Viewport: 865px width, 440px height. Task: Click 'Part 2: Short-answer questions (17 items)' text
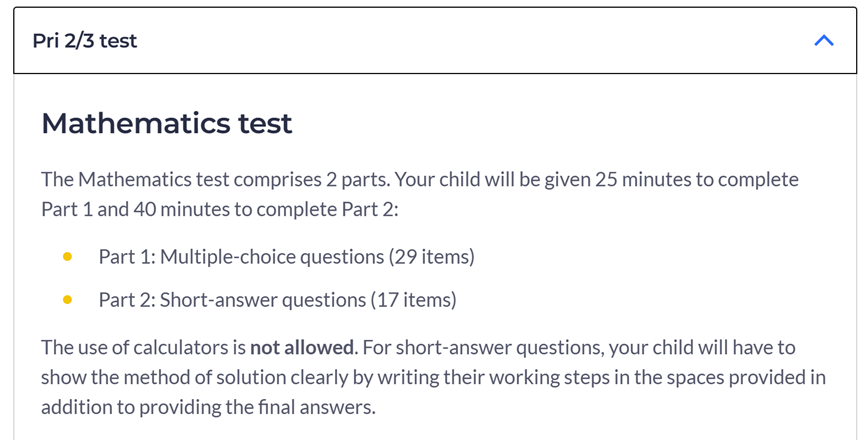(x=277, y=300)
